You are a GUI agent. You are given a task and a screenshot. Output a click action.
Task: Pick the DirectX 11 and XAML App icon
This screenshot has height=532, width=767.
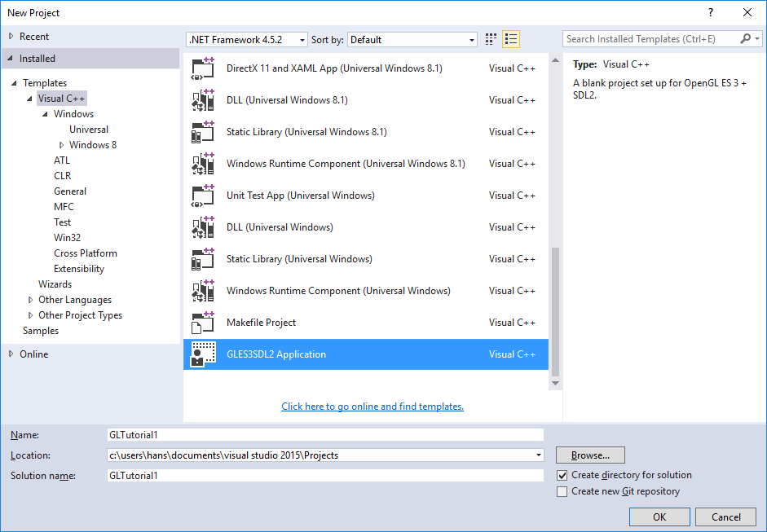203,68
